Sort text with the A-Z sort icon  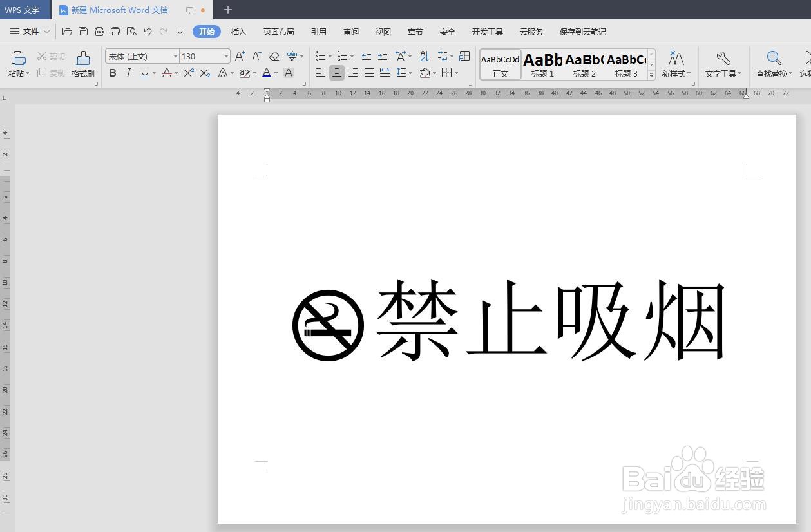tap(424, 56)
